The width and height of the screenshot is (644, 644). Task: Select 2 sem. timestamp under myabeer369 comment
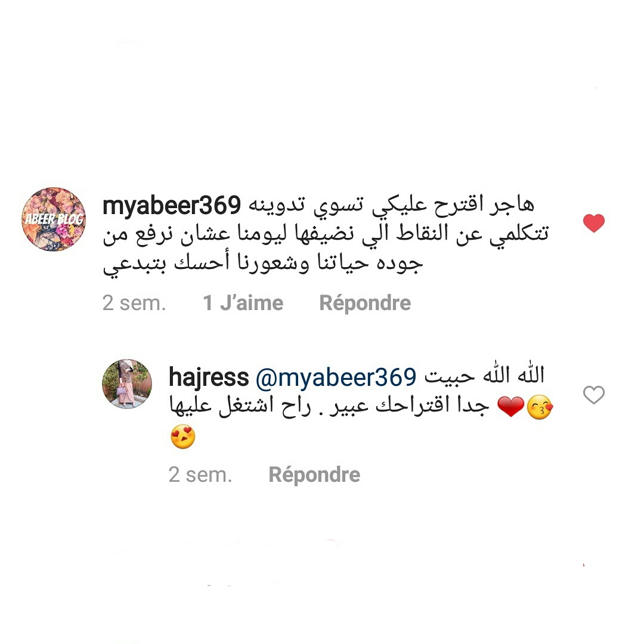[x=134, y=303]
